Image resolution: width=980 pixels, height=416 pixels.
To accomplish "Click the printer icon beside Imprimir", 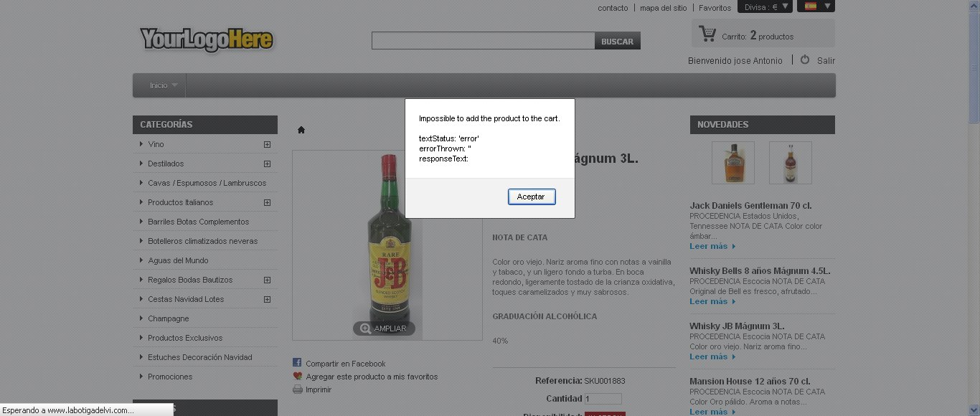I will pyautogui.click(x=297, y=389).
